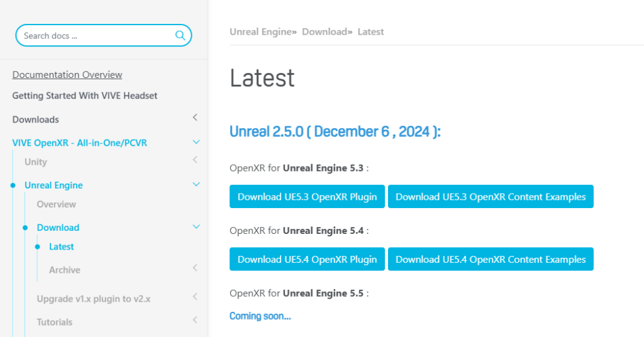Select Unreal Engine in the sidebar
This screenshot has height=337, width=644.
54,185
